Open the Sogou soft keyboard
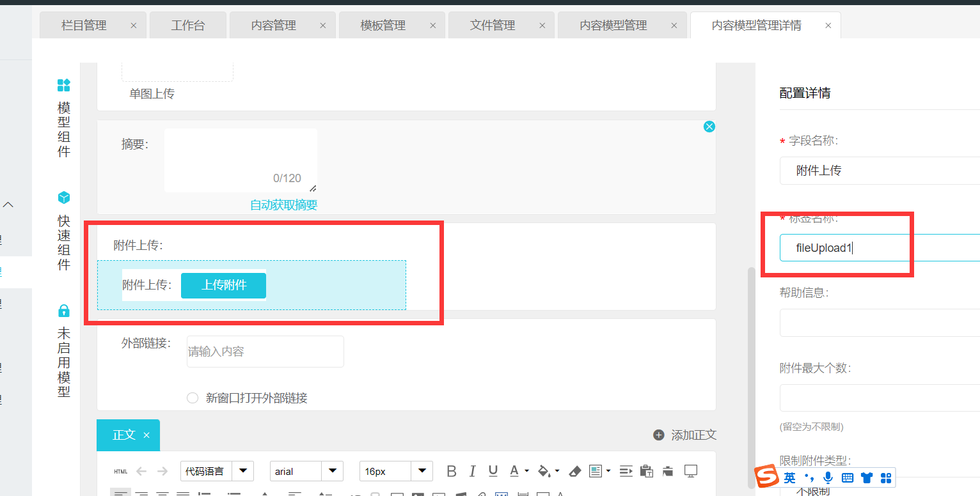 pos(848,477)
